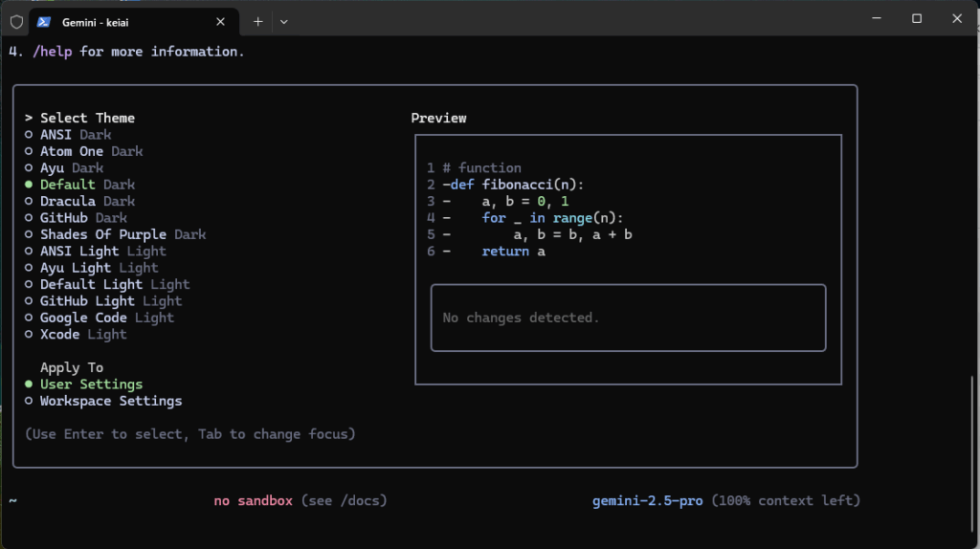Switch to the Gemini - keiai tab
The image size is (980, 549).
pos(134,22)
